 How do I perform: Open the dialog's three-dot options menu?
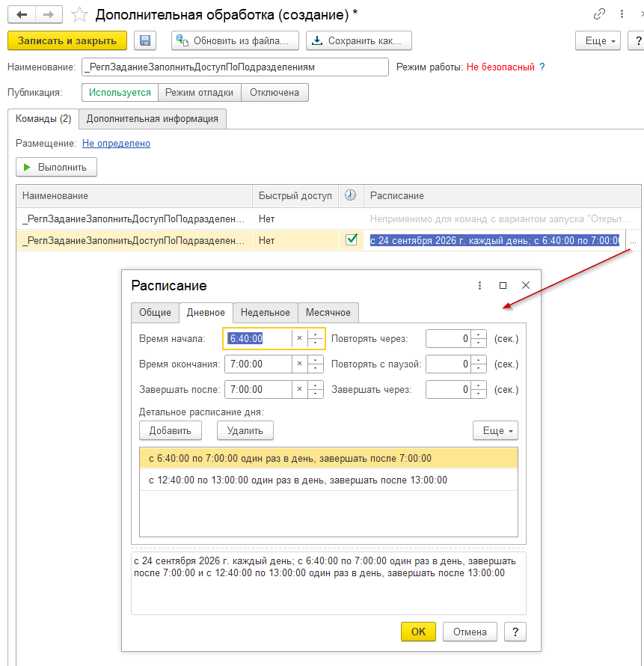coord(479,285)
